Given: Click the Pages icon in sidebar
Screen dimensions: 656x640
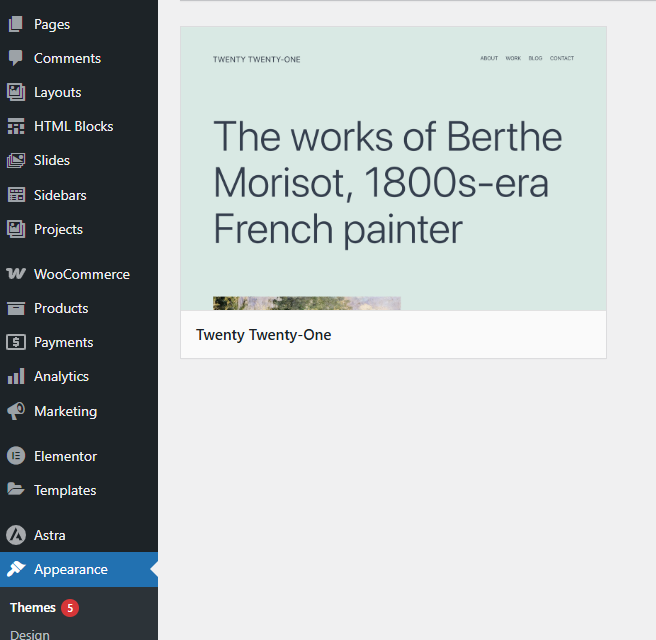Looking at the screenshot, I should [x=15, y=24].
